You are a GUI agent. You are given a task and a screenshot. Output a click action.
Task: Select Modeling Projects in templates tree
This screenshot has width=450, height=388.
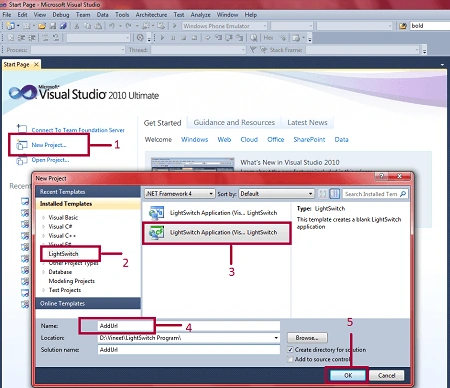click(72, 281)
